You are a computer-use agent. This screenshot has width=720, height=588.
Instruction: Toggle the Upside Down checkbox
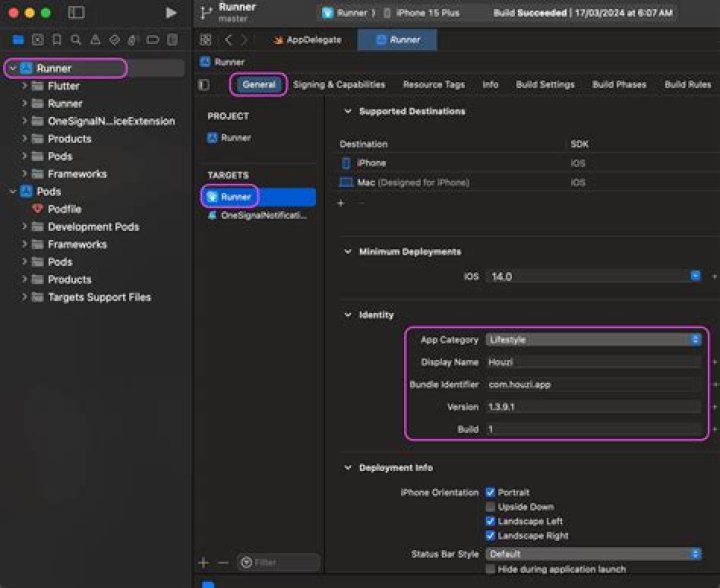(x=490, y=507)
